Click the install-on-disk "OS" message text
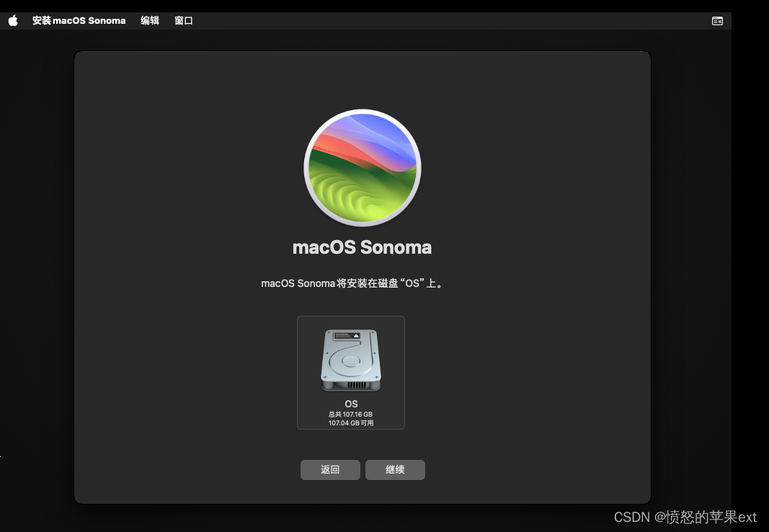The width and height of the screenshot is (769, 532). (352, 283)
